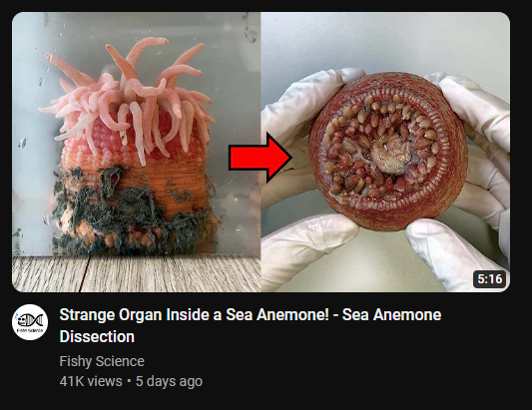The width and height of the screenshot is (532, 410).
Task: Click the pale organ in the dissected anemone's center
Action: click(x=388, y=155)
